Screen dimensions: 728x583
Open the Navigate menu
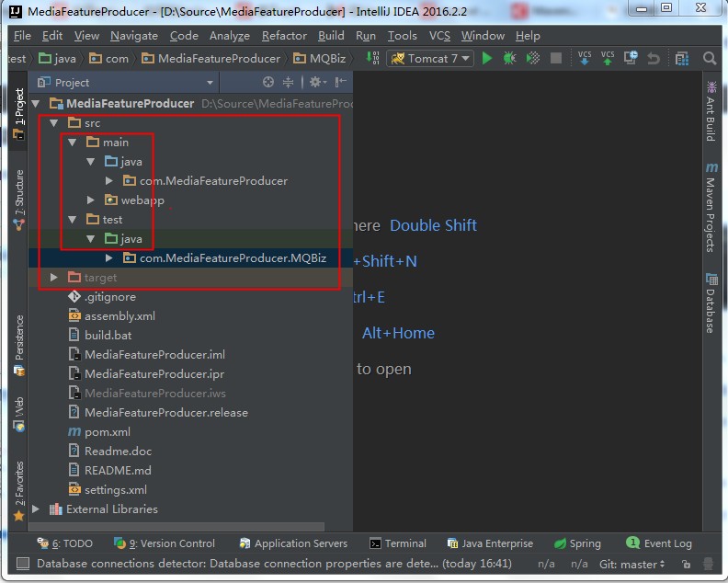[134, 36]
